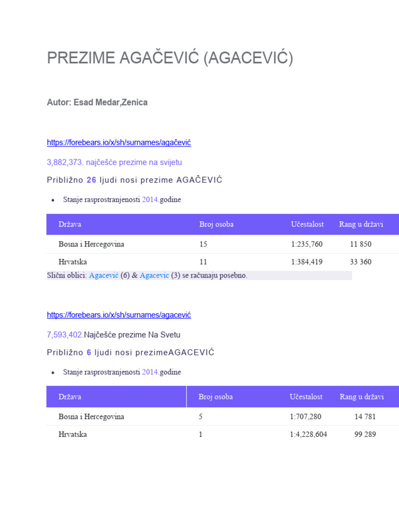Open the forebears.io agacević surname link
The image size is (399, 532).
coord(119,315)
